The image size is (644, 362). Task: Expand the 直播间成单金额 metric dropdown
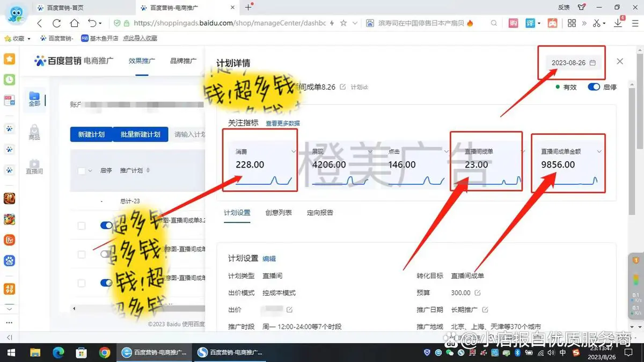tap(599, 152)
